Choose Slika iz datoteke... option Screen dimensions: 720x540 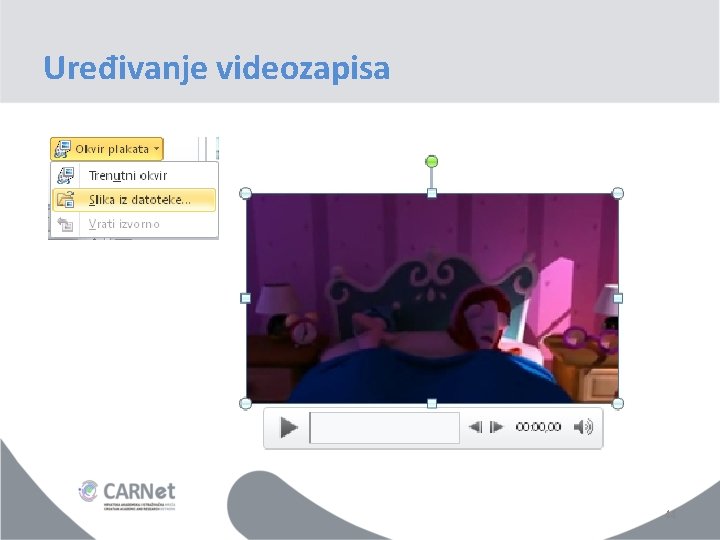(134, 200)
